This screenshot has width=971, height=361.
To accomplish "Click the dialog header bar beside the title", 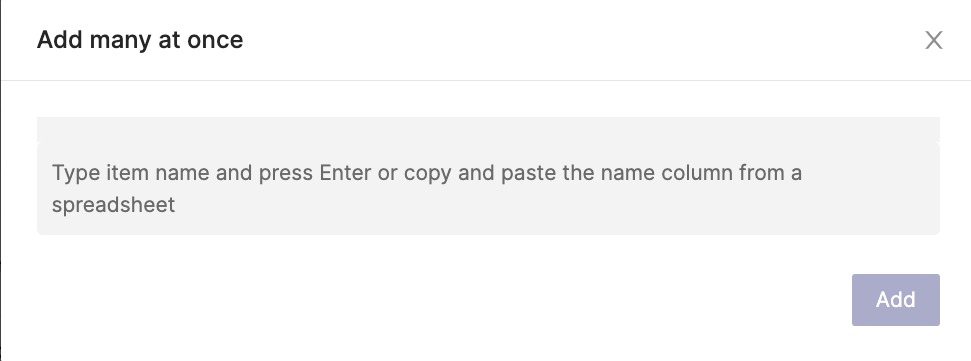I will click(582, 40).
